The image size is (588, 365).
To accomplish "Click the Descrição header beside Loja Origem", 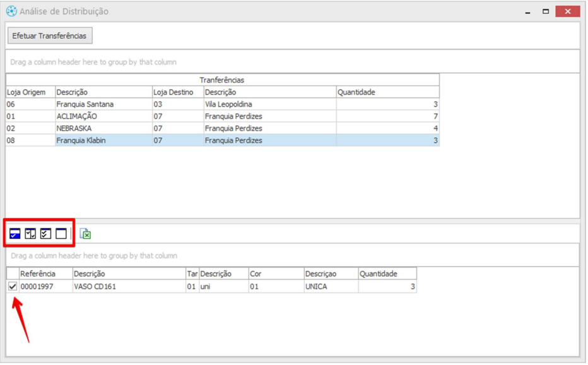I will pyautogui.click(x=104, y=92).
